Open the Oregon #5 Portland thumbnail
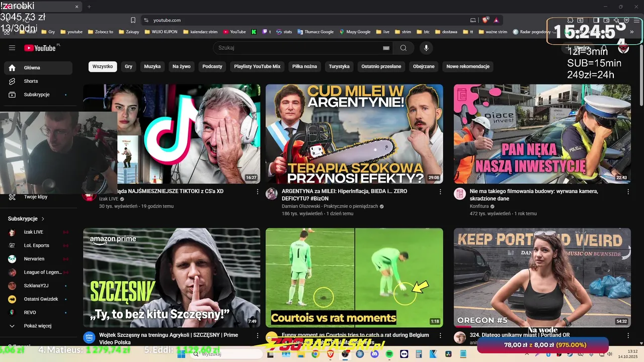Image resolution: width=644 pixels, height=362 pixels. tap(542, 278)
